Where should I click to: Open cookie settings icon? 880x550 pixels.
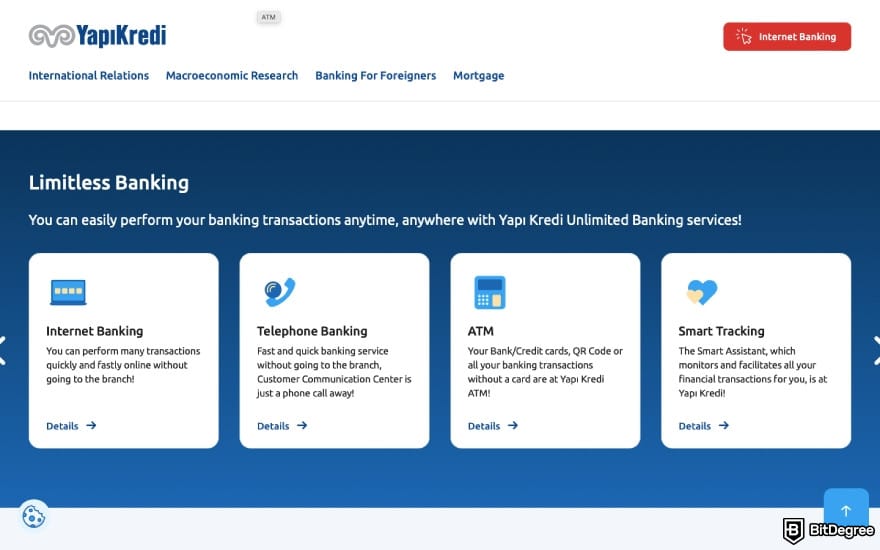(34, 516)
